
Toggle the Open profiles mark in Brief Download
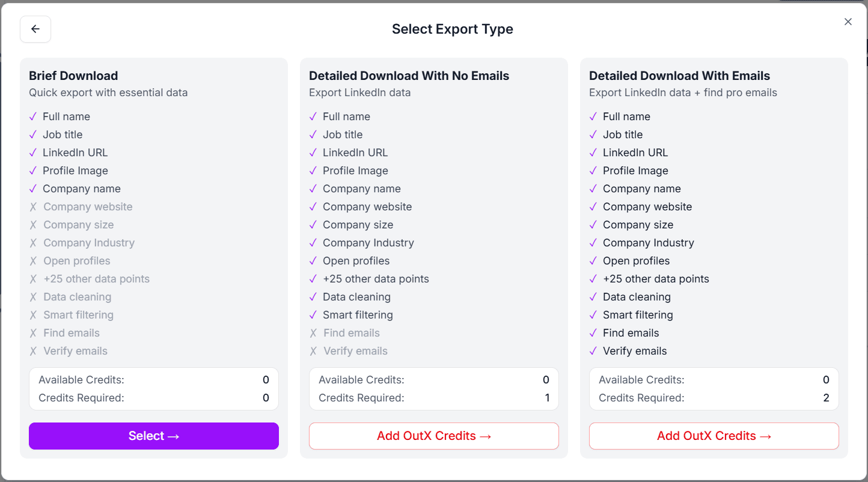[33, 261]
